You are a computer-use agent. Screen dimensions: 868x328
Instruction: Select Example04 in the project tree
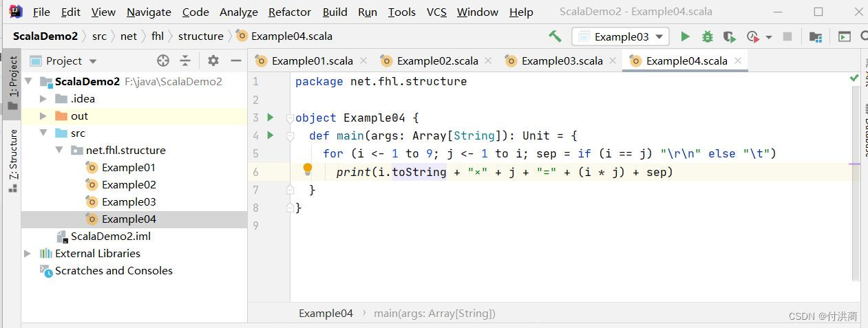(x=134, y=219)
